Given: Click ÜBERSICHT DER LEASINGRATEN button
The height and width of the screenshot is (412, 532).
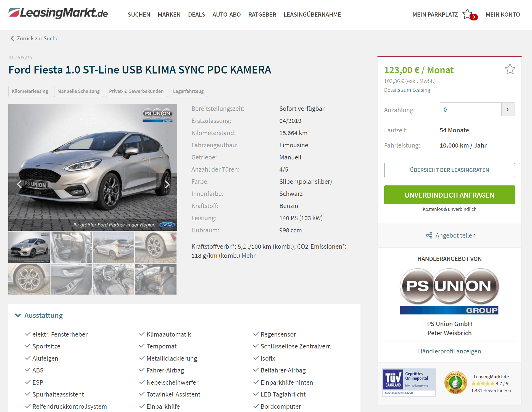Looking at the screenshot, I should pos(449,170).
